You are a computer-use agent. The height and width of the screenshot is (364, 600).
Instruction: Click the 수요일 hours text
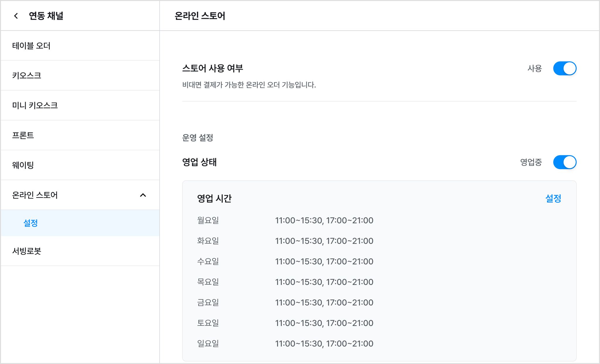coord(324,261)
